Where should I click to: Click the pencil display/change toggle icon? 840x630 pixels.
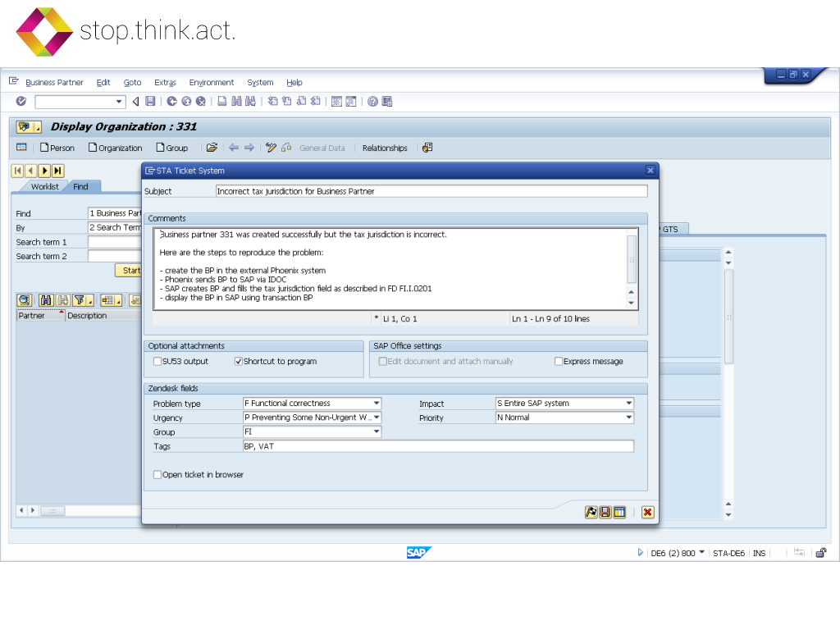271,148
